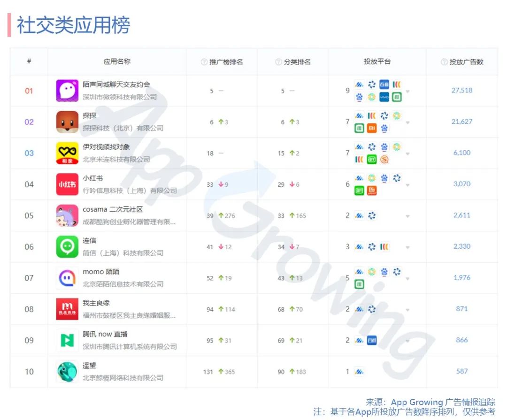Screen dimensions: 507x420
Task: Open ad count link 1,976
Action: [x=462, y=277]
